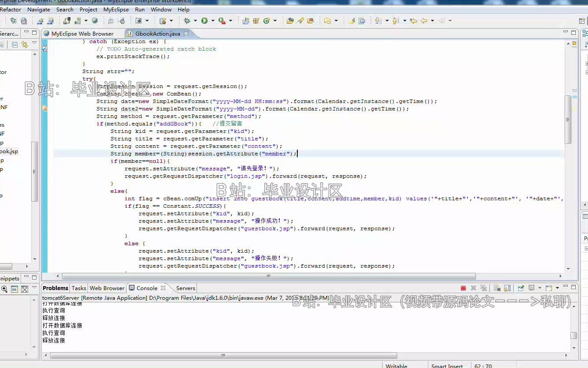Click the Last Edit Location icon
This screenshot has height=368, width=588.
(413, 21)
